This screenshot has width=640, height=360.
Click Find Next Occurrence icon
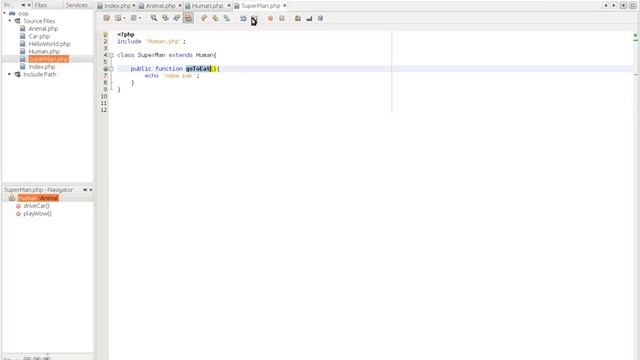tap(177, 18)
